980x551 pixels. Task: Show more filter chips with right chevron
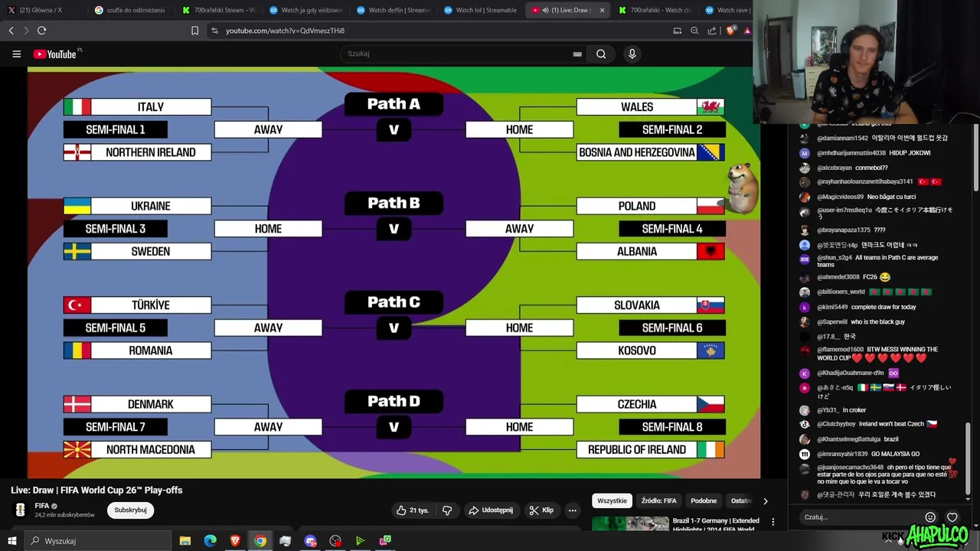pyautogui.click(x=765, y=501)
